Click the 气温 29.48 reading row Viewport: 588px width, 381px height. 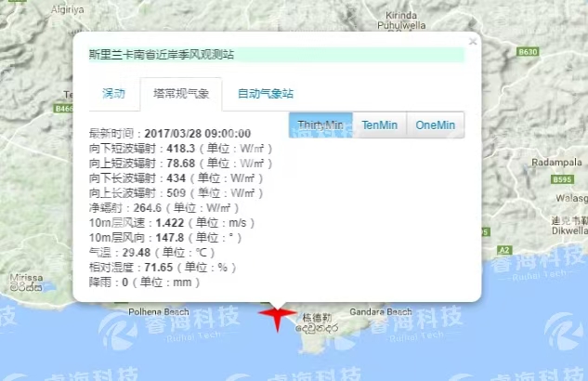(x=150, y=252)
